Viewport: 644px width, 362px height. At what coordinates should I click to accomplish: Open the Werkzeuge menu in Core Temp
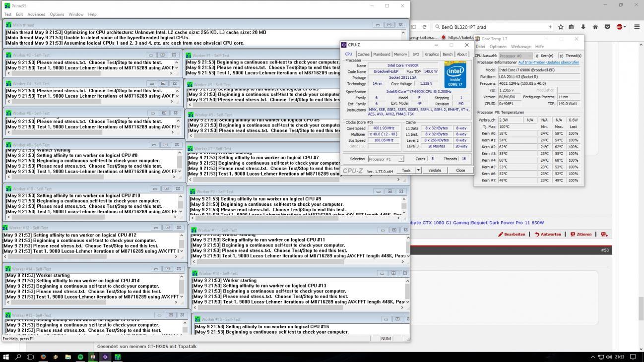[x=520, y=47]
